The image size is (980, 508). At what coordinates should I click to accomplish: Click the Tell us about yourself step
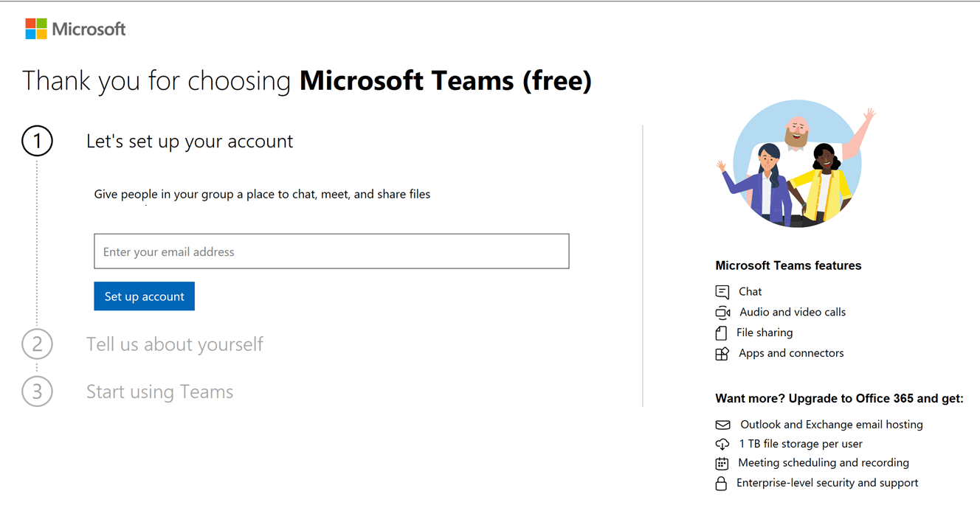(175, 344)
